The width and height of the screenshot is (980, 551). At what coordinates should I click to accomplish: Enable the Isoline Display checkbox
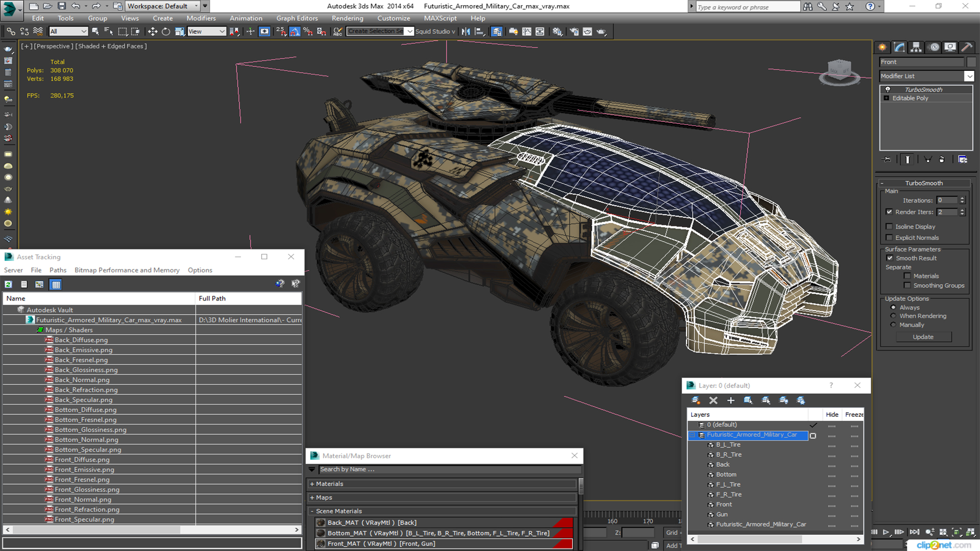click(889, 227)
